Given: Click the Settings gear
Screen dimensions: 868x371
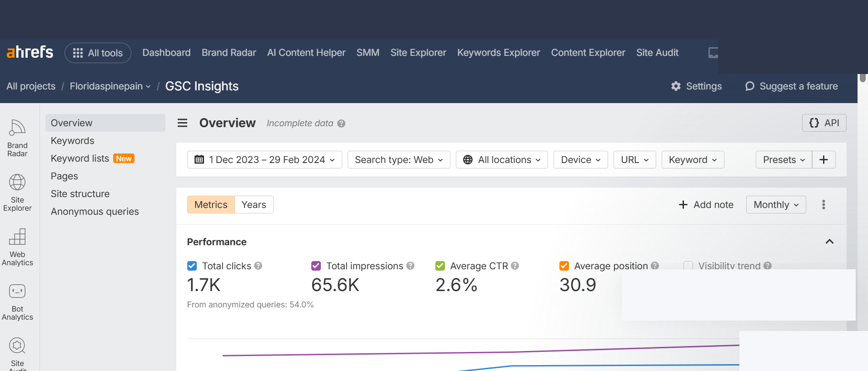Looking at the screenshot, I should 676,86.
